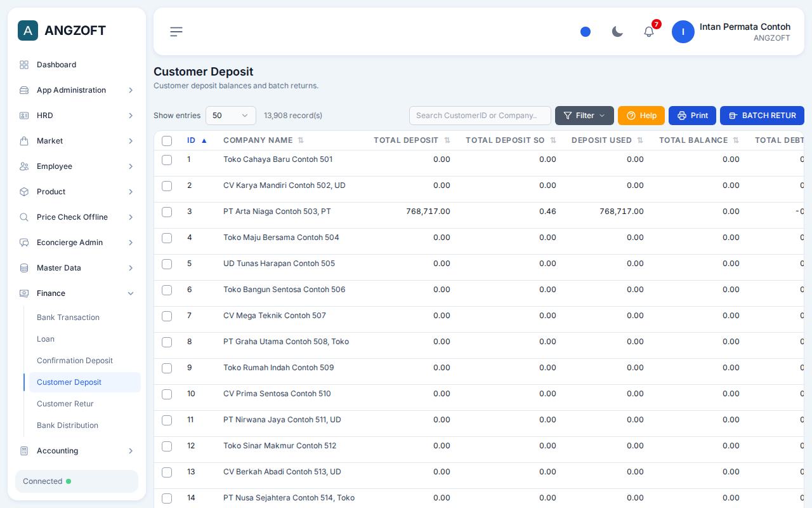
Task: Click the Market bag icon
Action: click(24, 141)
